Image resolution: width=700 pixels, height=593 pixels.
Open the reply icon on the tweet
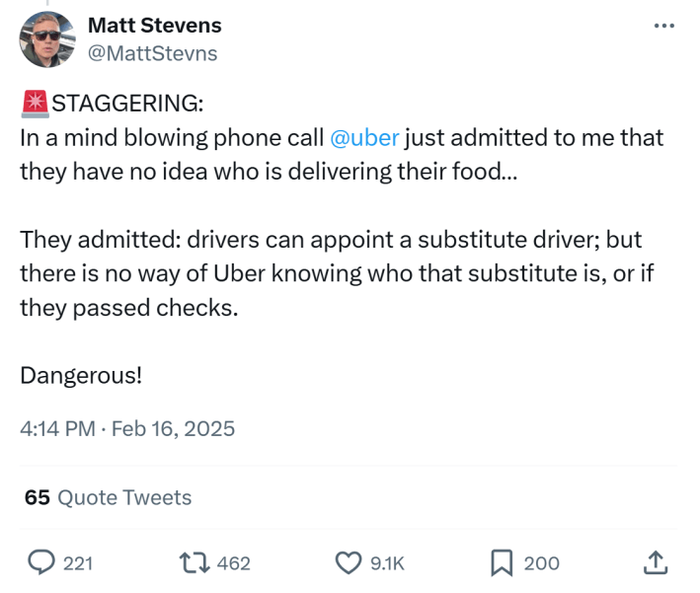click(x=40, y=562)
